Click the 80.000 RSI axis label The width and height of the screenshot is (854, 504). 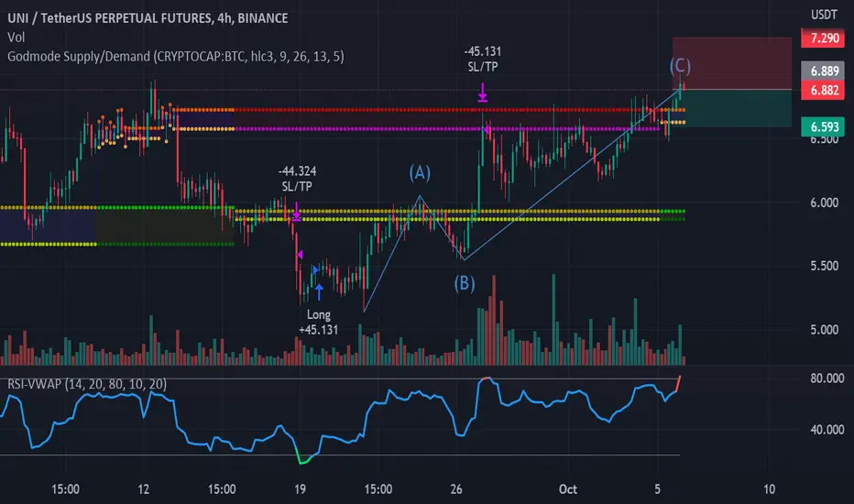point(827,378)
